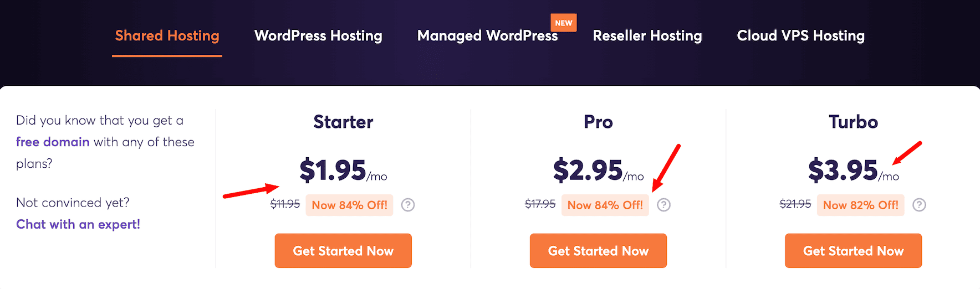Open the free domain link
This screenshot has height=289, width=980.
pos(53,142)
